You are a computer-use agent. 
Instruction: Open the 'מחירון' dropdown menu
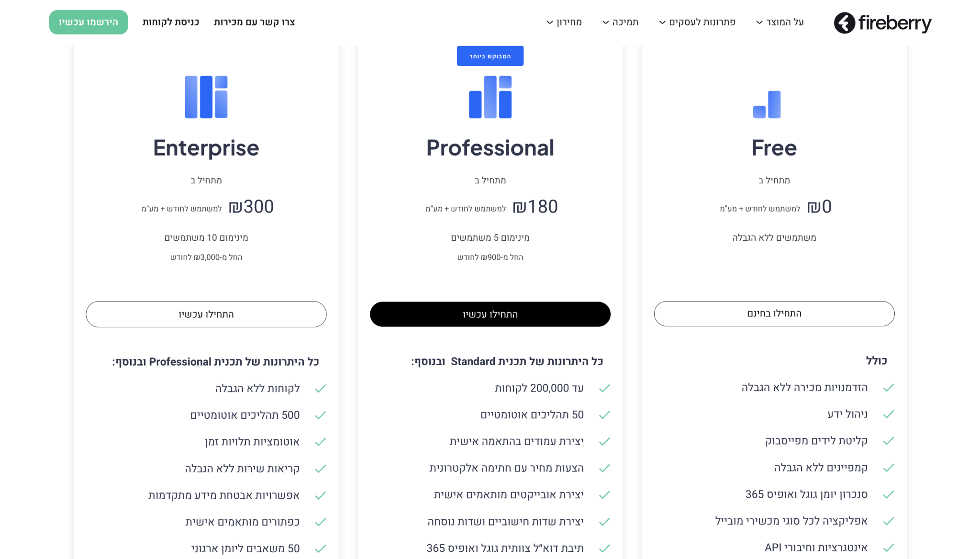(564, 22)
